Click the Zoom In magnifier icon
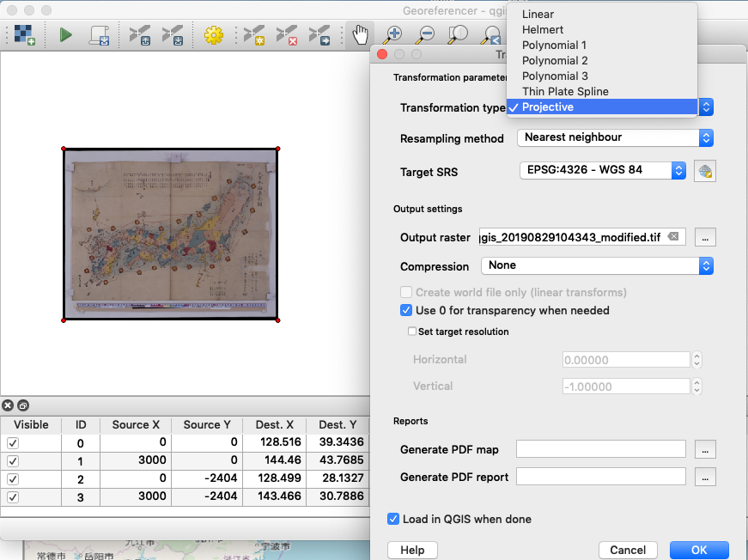 click(393, 35)
